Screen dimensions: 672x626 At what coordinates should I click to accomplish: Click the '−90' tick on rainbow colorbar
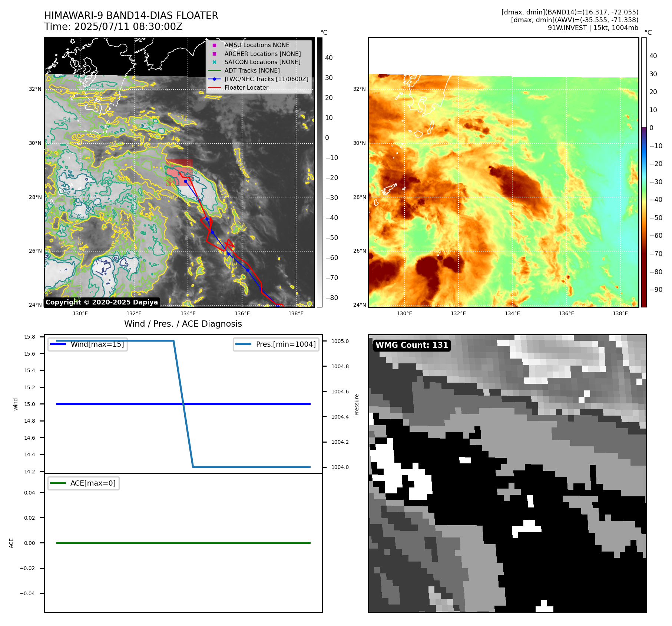coord(656,290)
